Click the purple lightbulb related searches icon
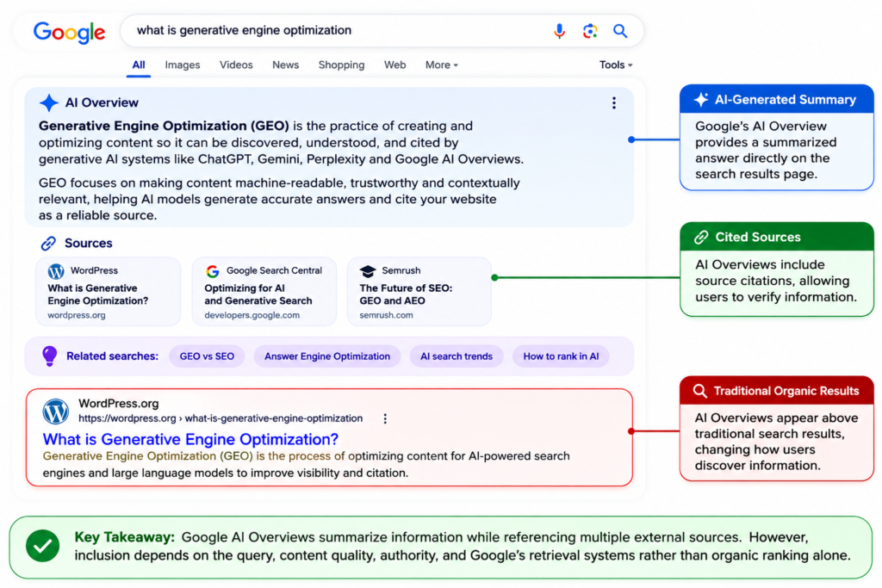882x588 pixels. (49, 356)
